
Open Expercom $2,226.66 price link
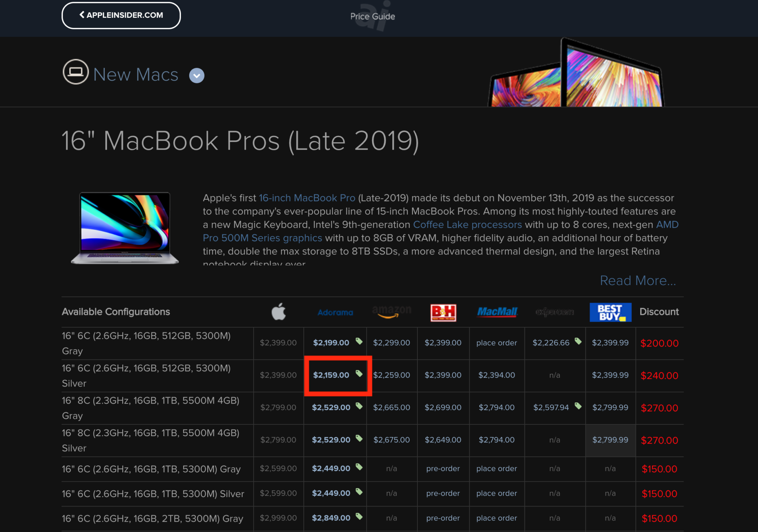(x=551, y=343)
